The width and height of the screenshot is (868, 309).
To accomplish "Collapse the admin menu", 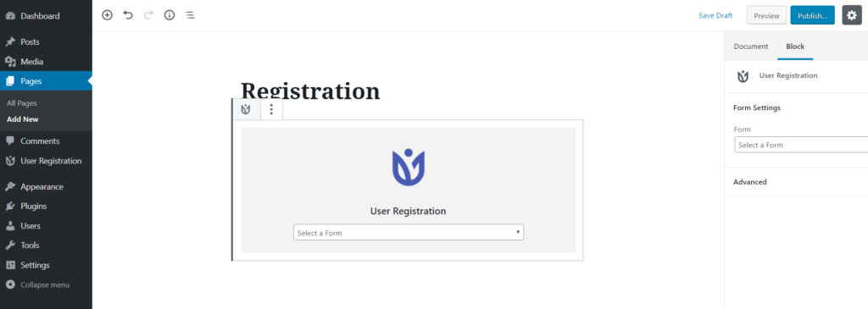I will tap(46, 284).
